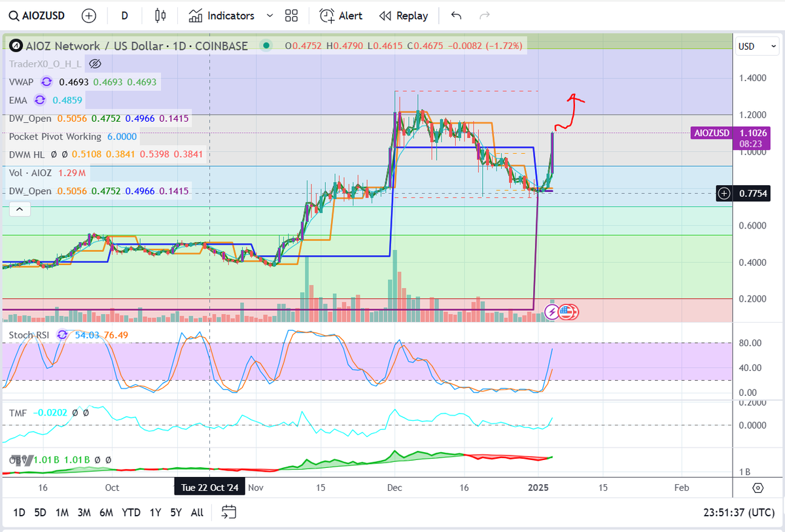The height and width of the screenshot is (532, 785).
Task: Click the purple lightning event marker
Action: (x=551, y=312)
